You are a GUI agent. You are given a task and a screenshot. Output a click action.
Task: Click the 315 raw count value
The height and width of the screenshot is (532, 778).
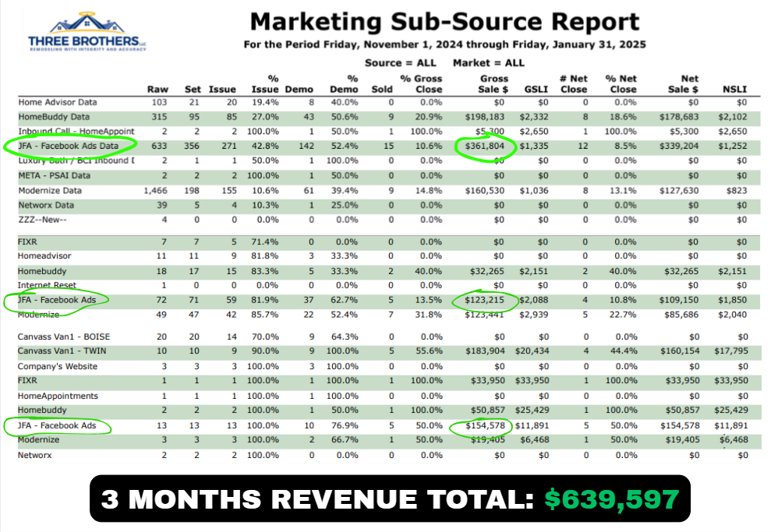159,117
